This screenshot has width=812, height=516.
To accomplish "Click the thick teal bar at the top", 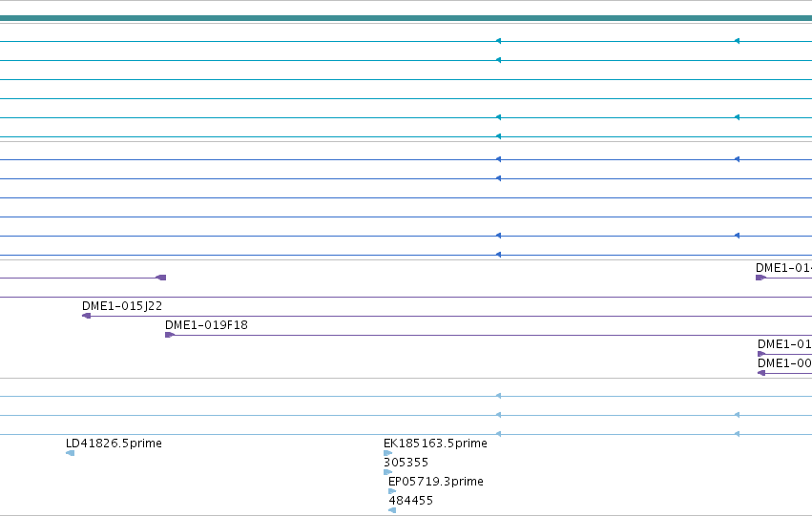I will pos(406,18).
